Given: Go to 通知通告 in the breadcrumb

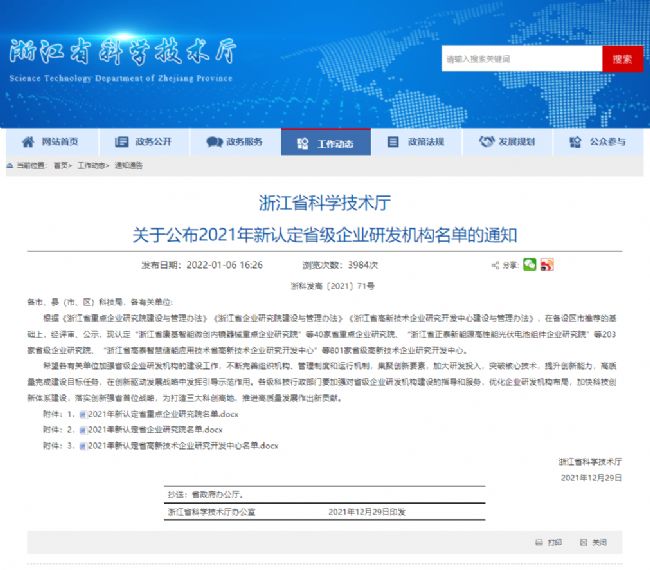Looking at the screenshot, I should [129, 165].
